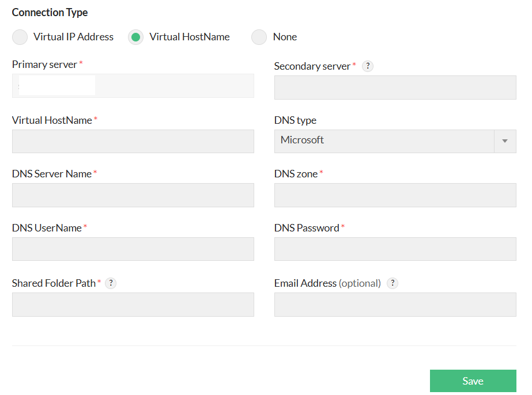The width and height of the screenshot is (532, 395).
Task: Select the DNS UserName text field
Action: (x=133, y=249)
